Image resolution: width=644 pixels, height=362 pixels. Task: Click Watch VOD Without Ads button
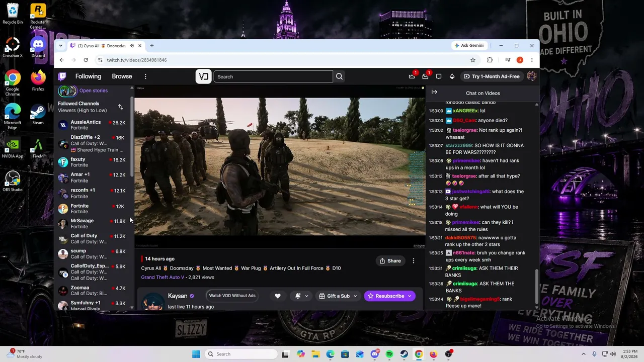tap(232, 296)
